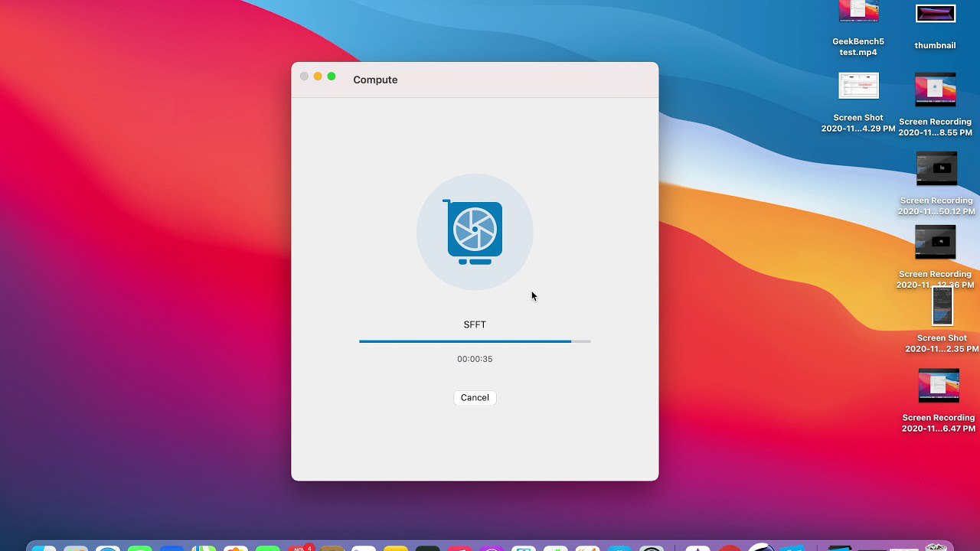Select Screen Shot 2020-11...4.29 PM file
This screenshot has width=980, height=551.
click(858, 102)
